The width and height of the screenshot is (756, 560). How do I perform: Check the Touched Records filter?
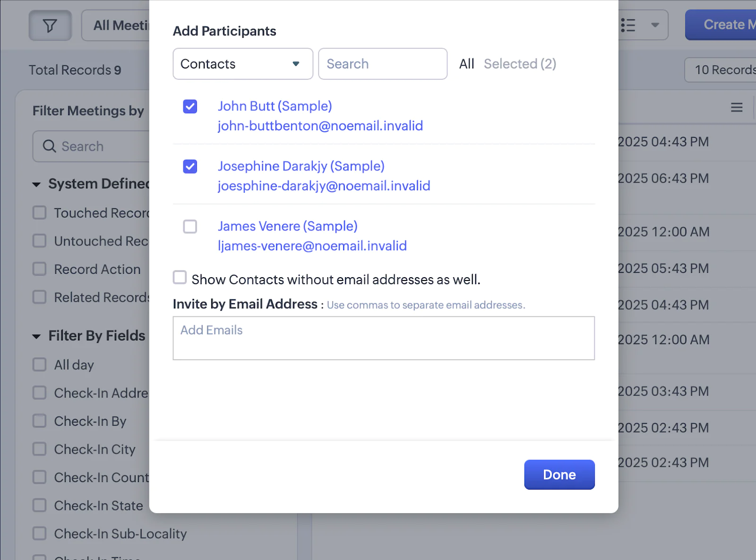39,212
